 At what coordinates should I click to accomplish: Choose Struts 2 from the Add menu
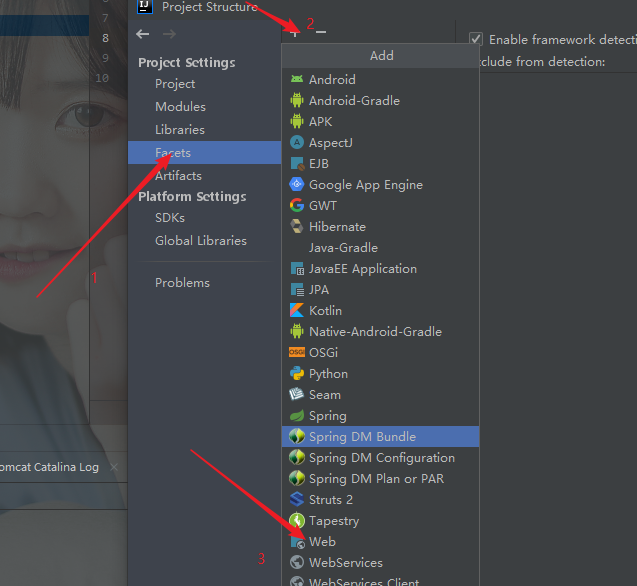point(380,499)
